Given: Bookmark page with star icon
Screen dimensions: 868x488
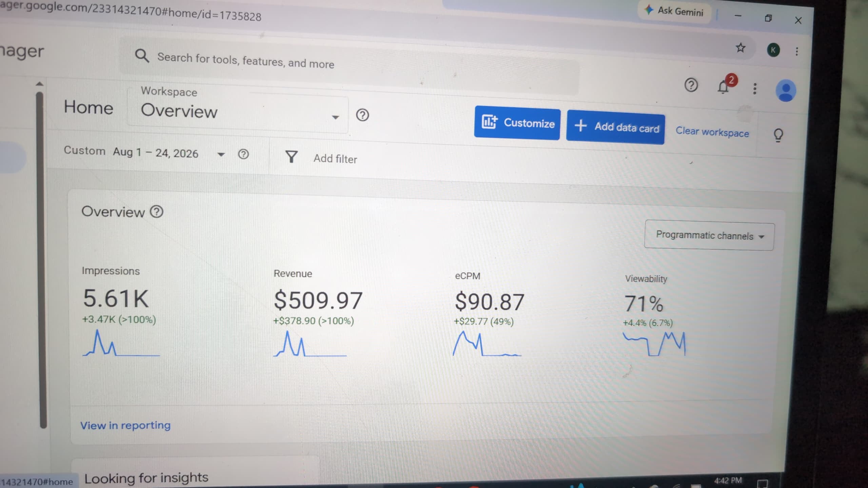Looking at the screenshot, I should click(x=740, y=48).
